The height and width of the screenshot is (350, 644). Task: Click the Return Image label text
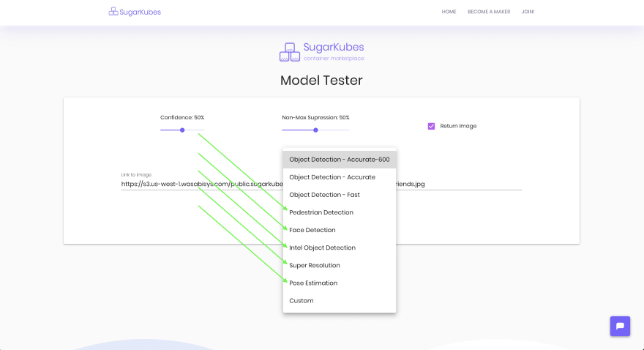pos(458,126)
